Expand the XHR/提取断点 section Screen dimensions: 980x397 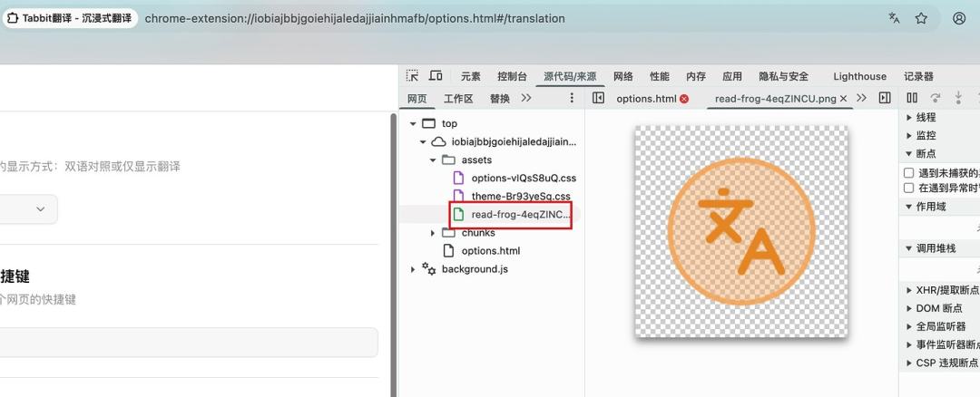pyautogui.click(x=910, y=290)
